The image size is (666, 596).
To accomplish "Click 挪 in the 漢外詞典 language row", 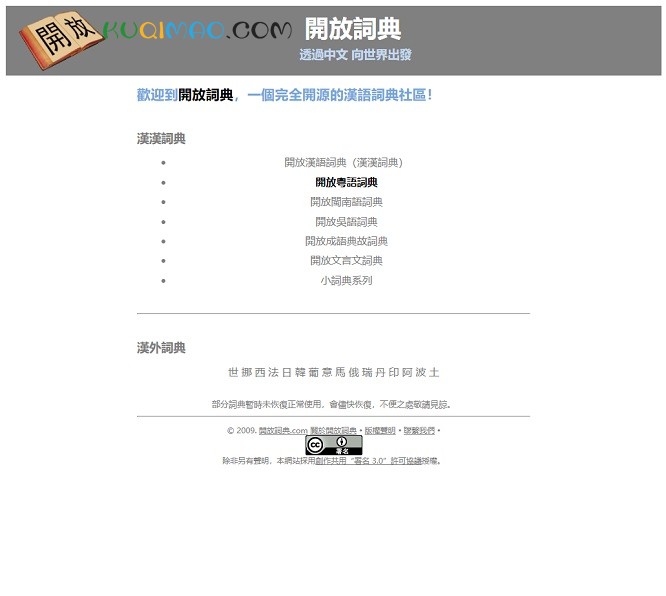I will 247,373.
